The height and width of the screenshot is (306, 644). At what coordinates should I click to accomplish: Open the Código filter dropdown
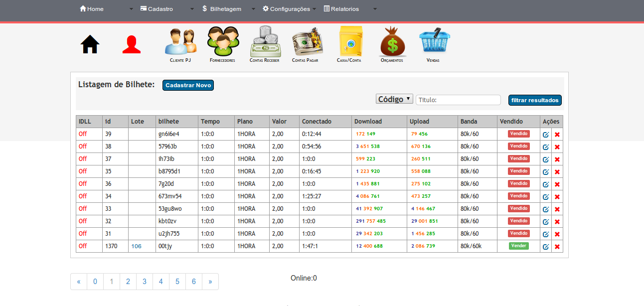click(394, 99)
